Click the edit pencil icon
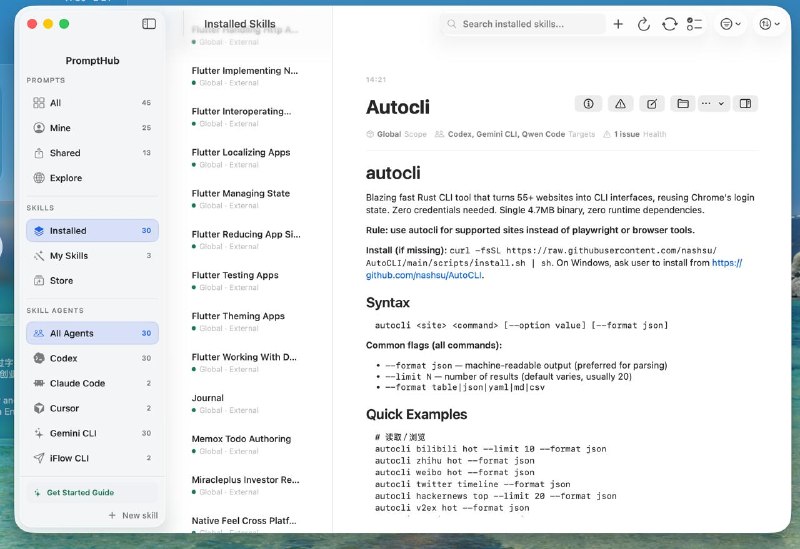The image size is (800, 549). tap(652, 104)
